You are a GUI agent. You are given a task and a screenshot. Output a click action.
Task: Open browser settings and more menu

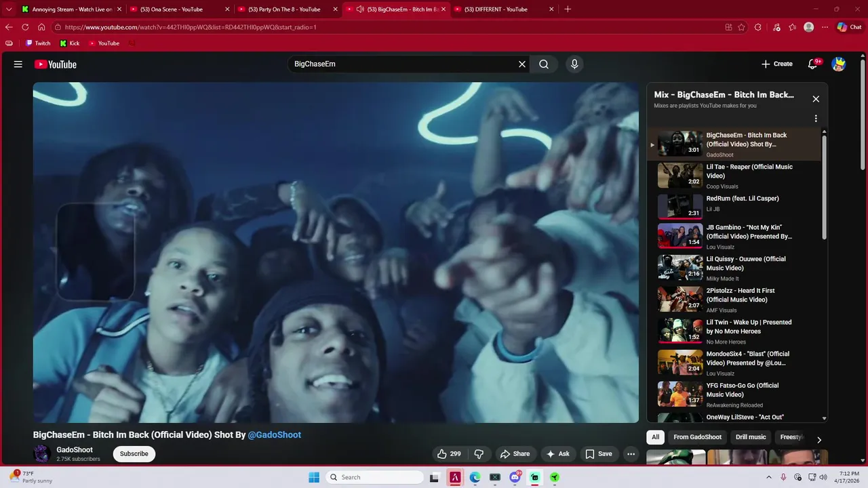(825, 27)
